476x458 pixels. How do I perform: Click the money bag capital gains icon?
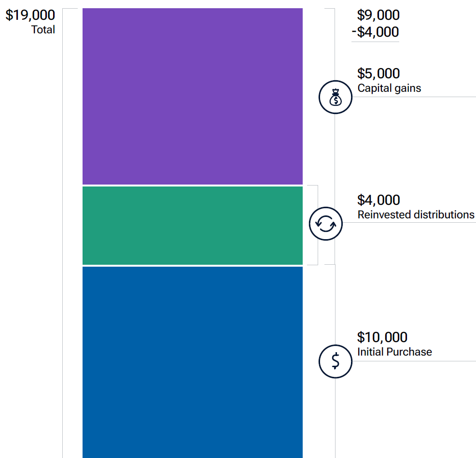click(x=336, y=97)
